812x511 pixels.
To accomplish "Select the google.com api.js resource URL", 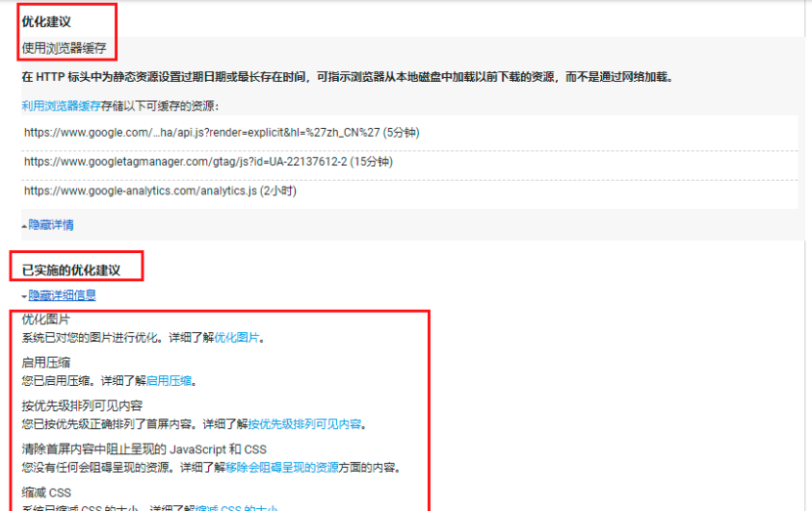I will 221,133.
